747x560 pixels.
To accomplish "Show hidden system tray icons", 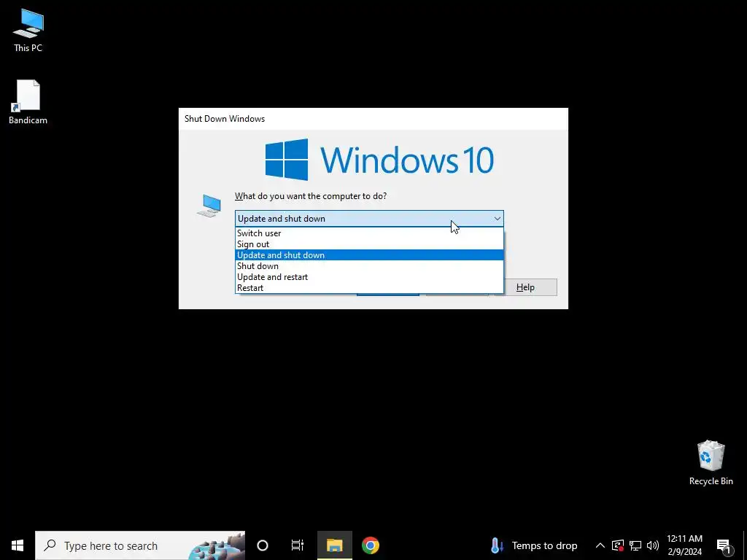I will pyautogui.click(x=600, y=545).
